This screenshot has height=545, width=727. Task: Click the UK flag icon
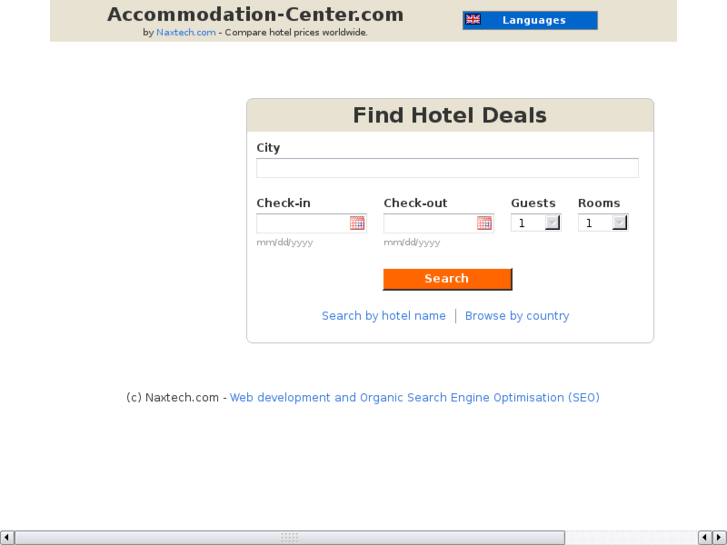tap(473, 20)
